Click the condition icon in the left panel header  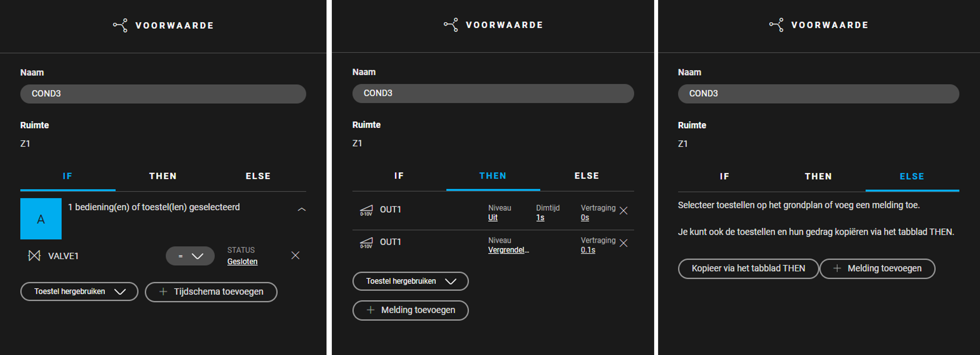120,26
